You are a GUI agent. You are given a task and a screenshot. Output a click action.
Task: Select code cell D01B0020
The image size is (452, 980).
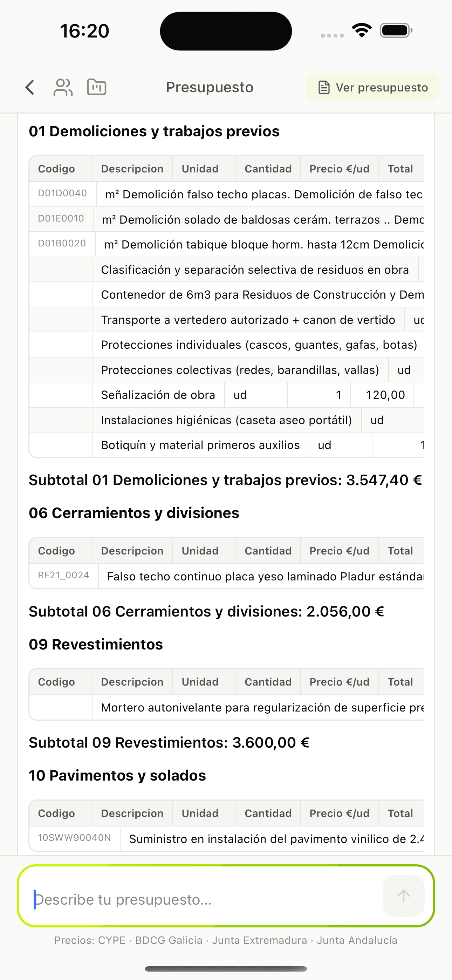point(62,244)
